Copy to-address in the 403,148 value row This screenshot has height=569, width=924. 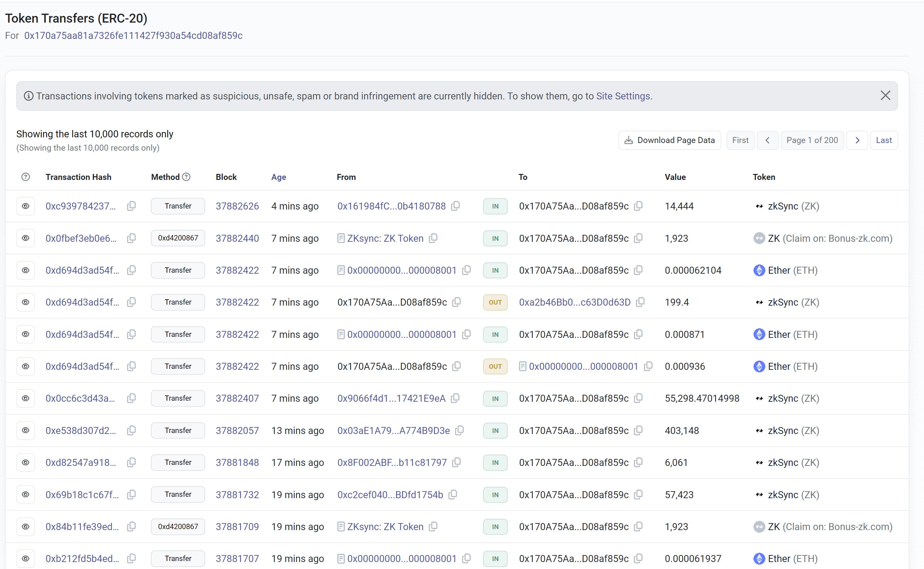tap(638, 430)
